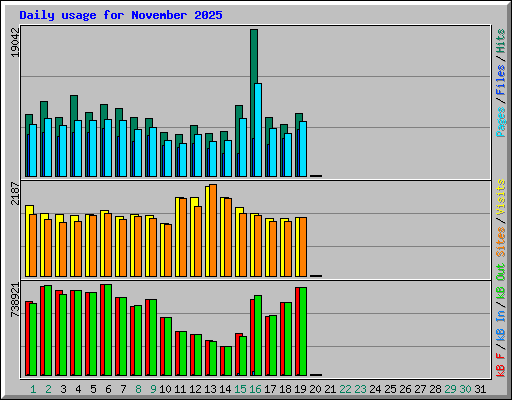Click the orange sites bar for day 10
Screen dimensions: 512x400
(168, 250)
